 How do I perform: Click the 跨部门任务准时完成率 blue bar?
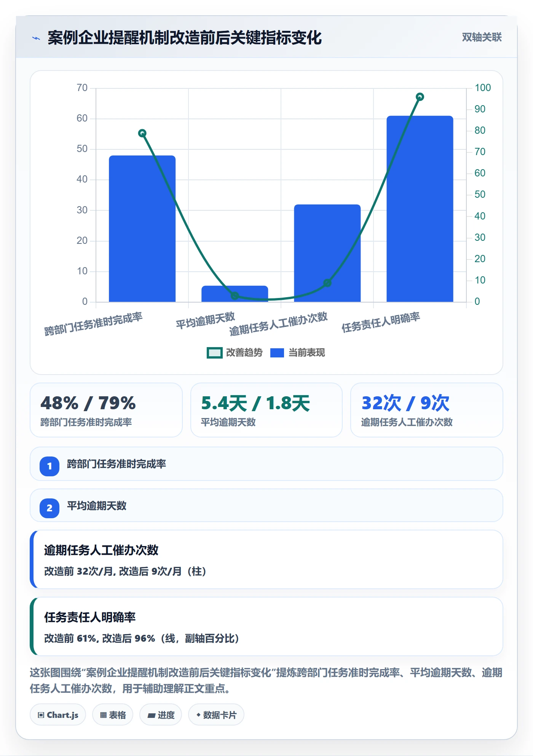click(x=142, y=229)
